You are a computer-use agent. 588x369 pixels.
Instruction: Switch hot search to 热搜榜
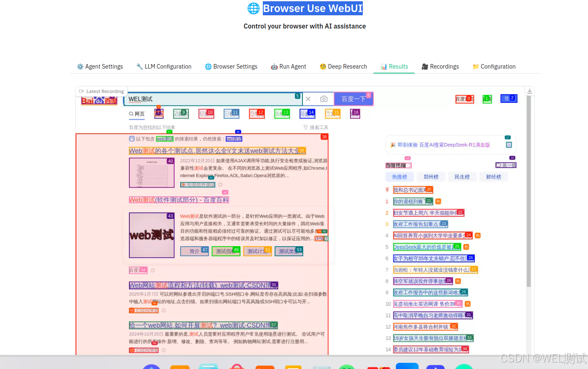[x=400, y=177]
